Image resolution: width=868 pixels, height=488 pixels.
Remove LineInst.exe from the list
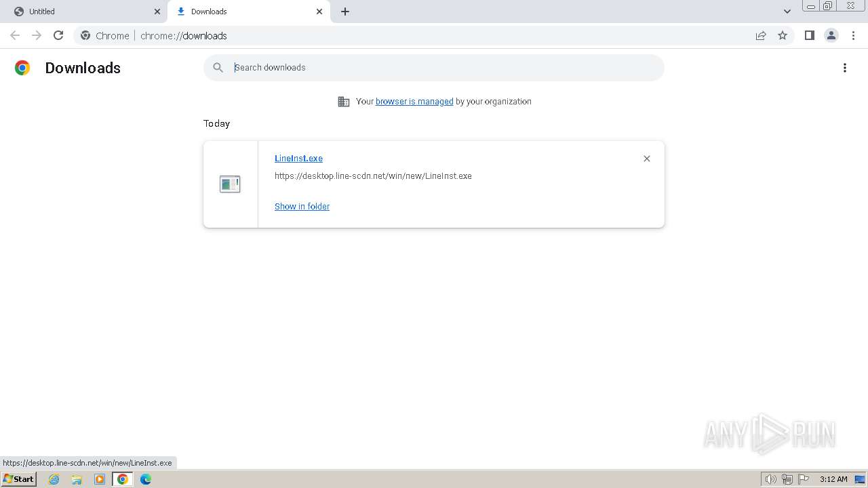tap(647, 159)
